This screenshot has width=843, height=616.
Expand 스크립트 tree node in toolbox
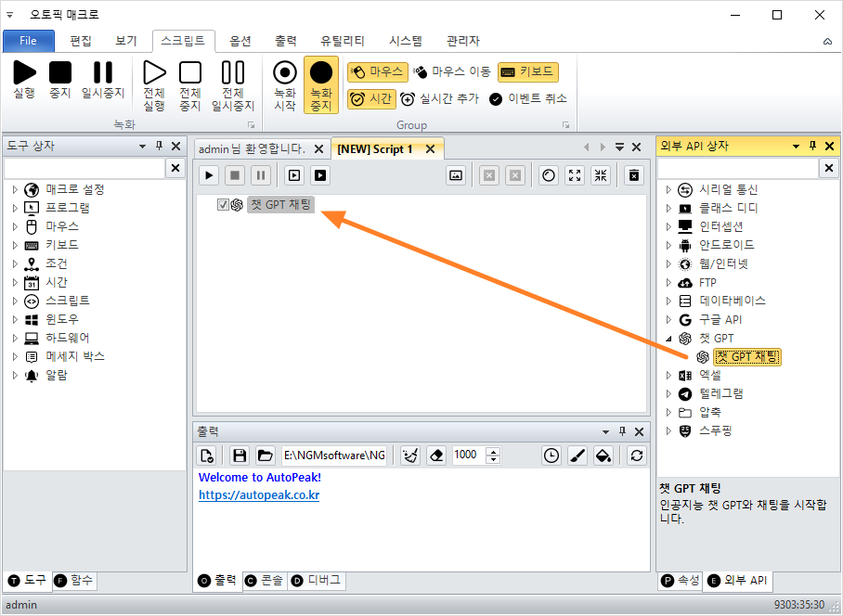[x=15, y=301]
